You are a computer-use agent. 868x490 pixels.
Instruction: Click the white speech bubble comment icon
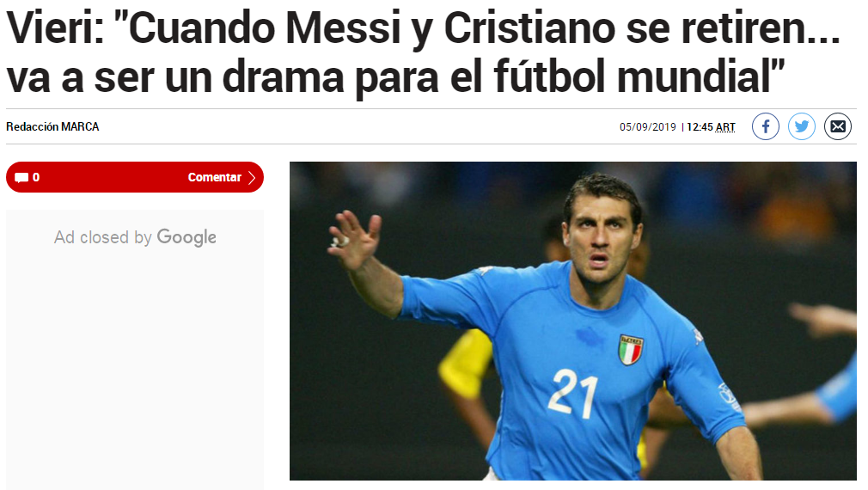coord(21,178)
